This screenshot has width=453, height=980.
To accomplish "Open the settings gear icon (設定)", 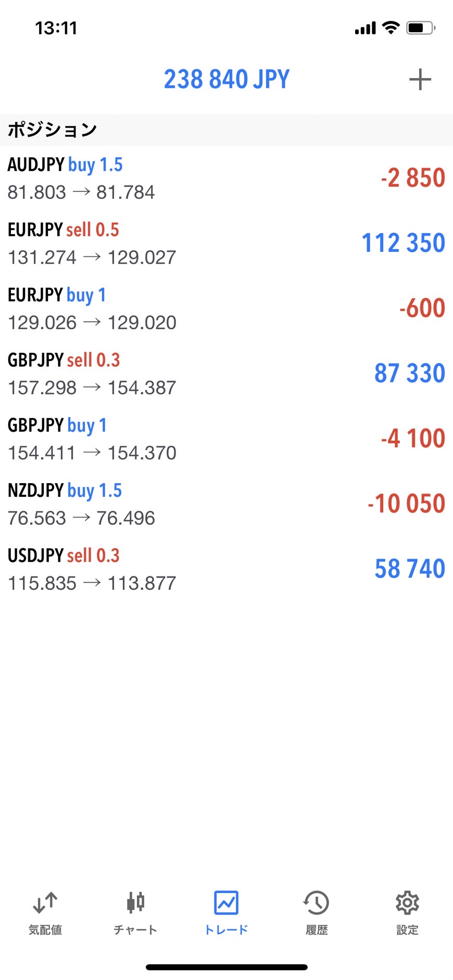I will pyautogui.click(x=407, y=903).
